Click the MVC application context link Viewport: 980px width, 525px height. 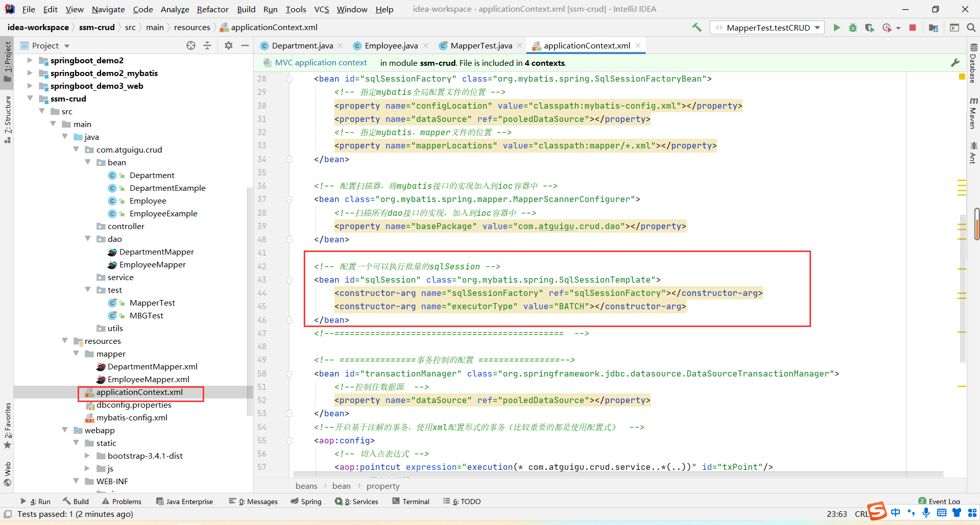tap(321, 63)
